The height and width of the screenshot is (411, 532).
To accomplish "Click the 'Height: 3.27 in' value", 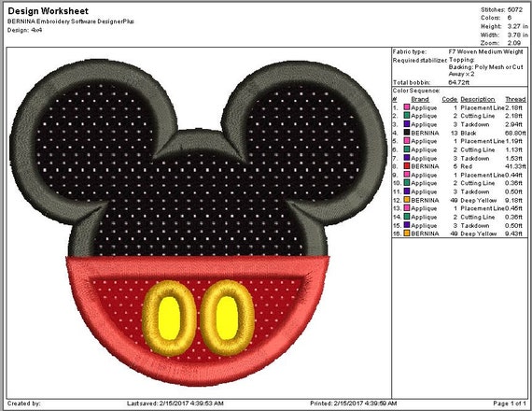I will pyautogui.click(x=504, y=26).
